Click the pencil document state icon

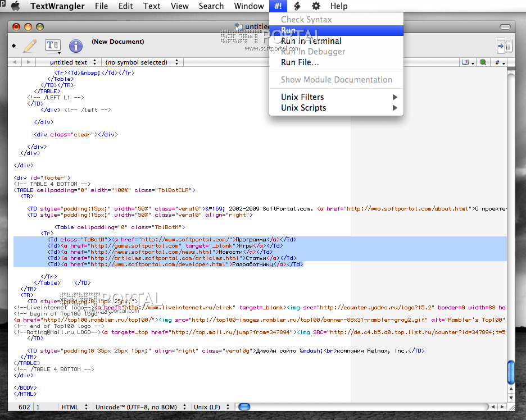point(30,45)
